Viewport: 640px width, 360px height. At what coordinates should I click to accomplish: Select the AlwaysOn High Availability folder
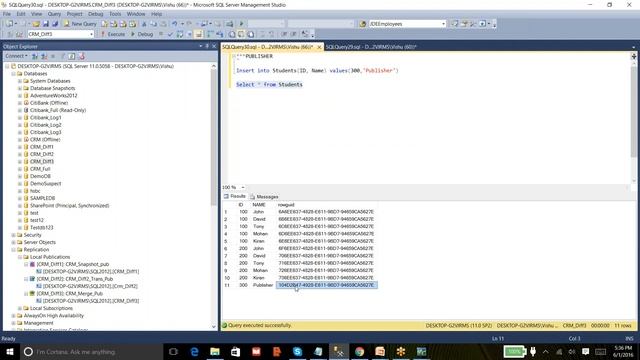coord(53,316)
